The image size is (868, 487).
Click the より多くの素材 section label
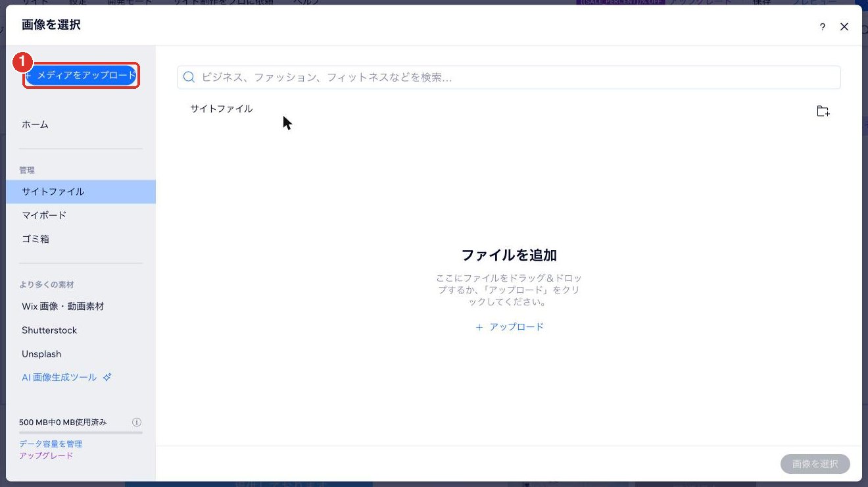[x=46, y=284]
